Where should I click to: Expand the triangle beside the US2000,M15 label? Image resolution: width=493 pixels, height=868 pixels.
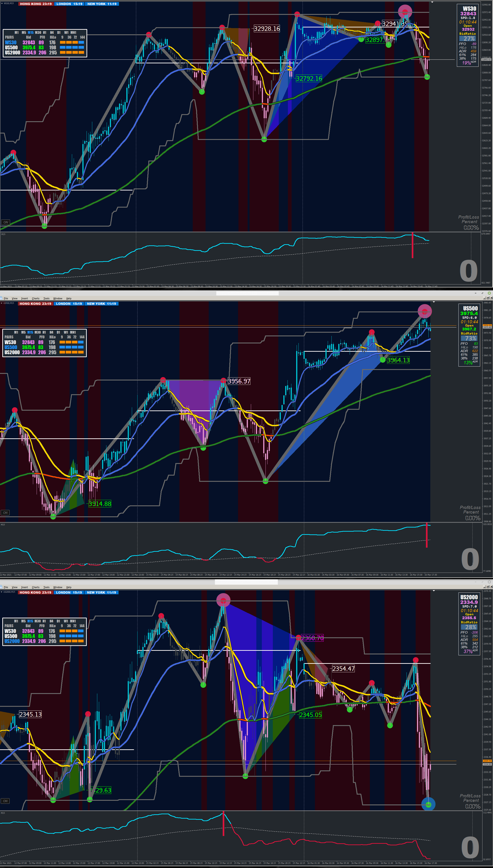(1, 592)
